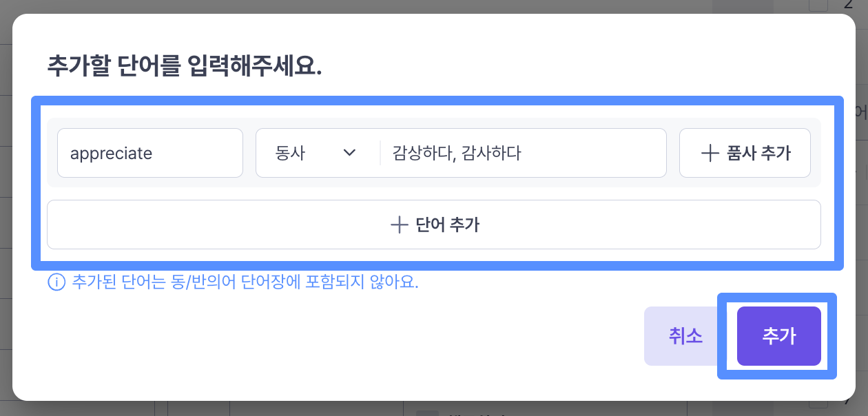Focus the word field containing appreciate

point(150,153)
